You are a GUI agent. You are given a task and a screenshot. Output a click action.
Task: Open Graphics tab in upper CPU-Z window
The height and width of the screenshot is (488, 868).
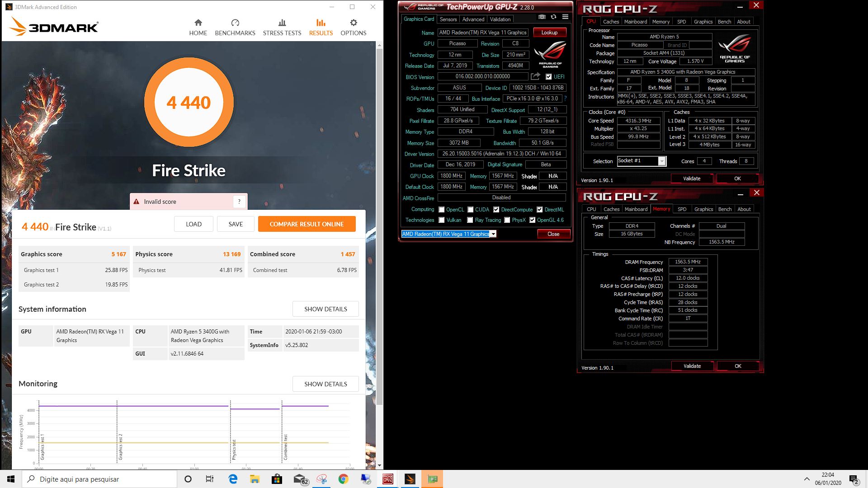[x=703, y=22]
